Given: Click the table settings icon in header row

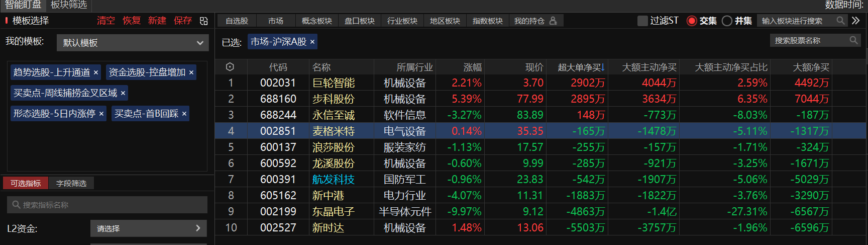Looking at the screenshot, I should 230,67.
